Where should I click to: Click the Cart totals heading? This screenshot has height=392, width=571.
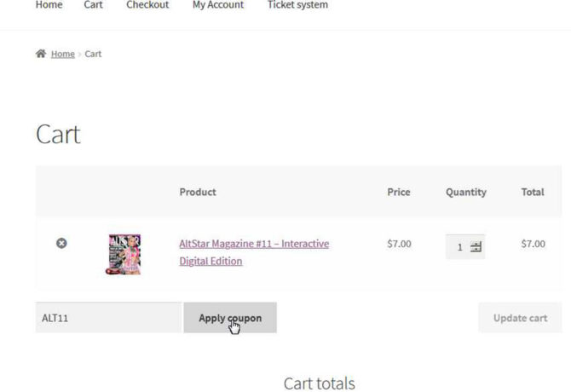[319, 383]
